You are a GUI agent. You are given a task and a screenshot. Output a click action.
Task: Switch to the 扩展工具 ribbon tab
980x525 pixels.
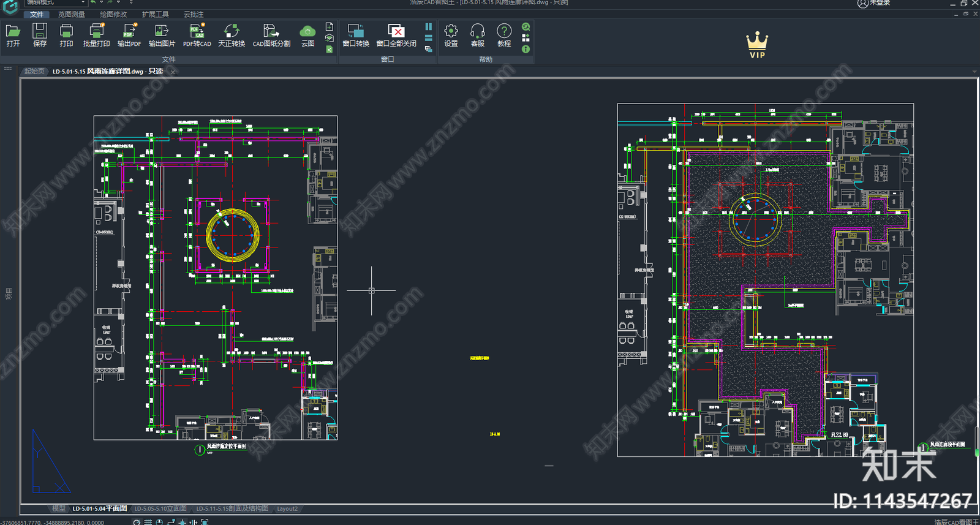tap(155, 14)
